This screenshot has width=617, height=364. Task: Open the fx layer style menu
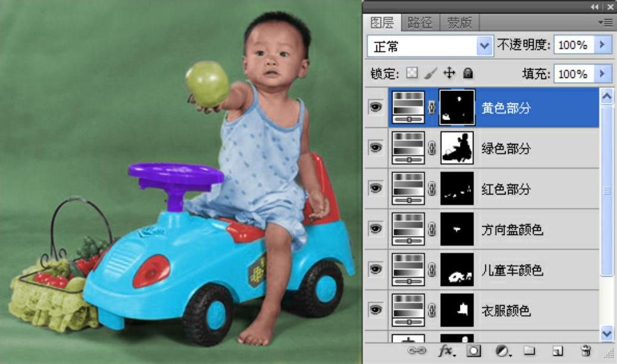click(x=447, y=350)
